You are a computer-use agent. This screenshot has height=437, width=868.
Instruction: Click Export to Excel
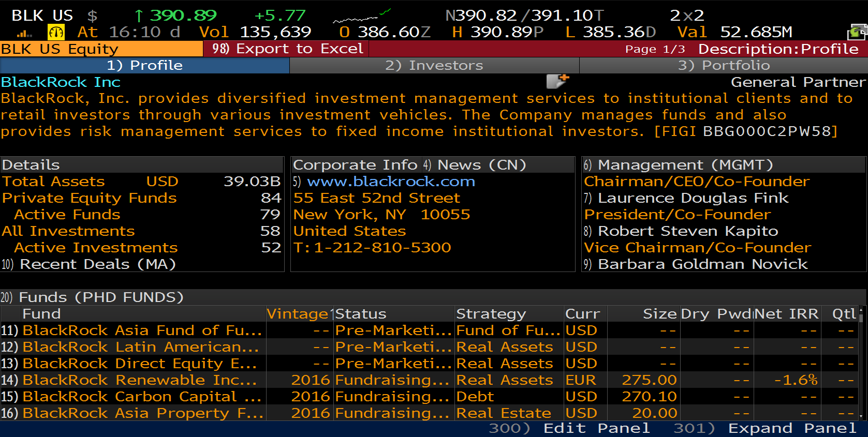(x=287, y=49)
